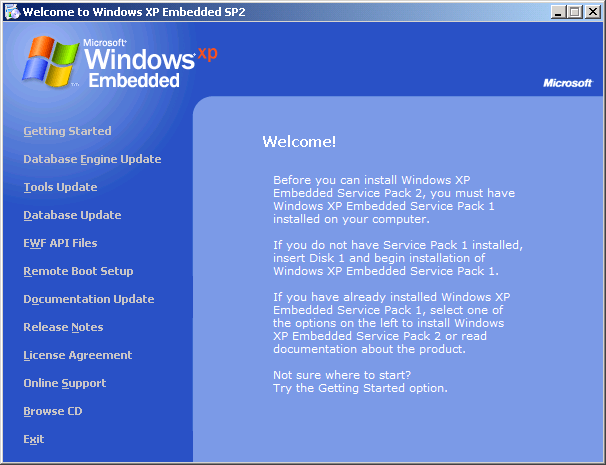The width and height of the screenshot is (606, 465).
Task: Click the Welcome! heading
Action: tap(299, 142)
